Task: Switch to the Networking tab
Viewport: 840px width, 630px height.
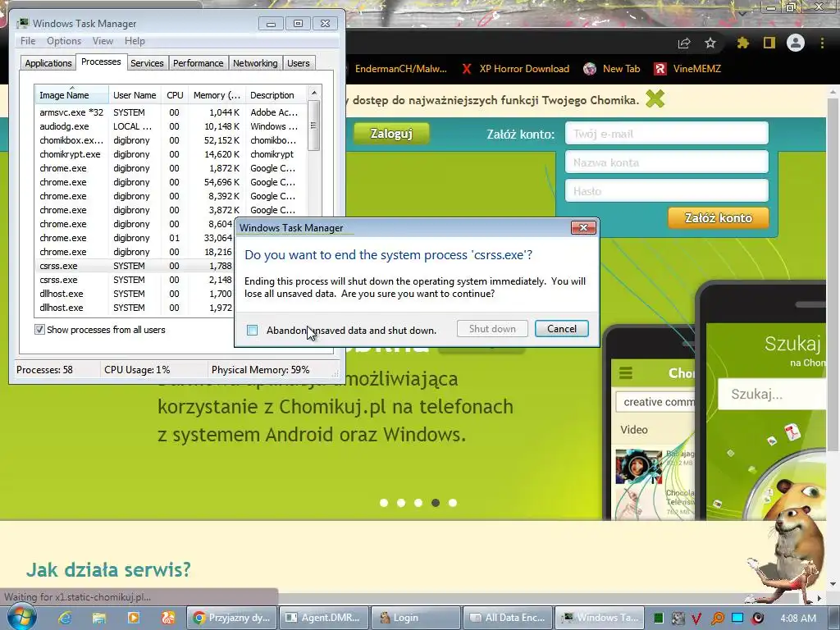Action: (x=255, y=63)
